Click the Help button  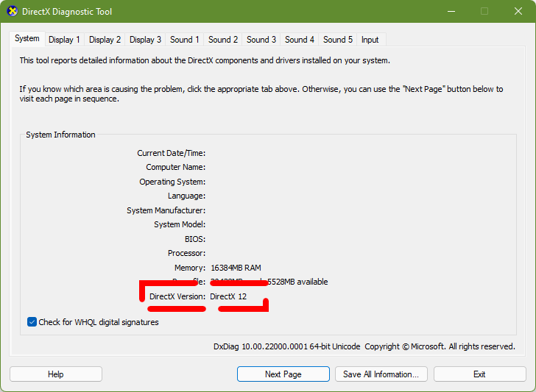click(56, 374)
